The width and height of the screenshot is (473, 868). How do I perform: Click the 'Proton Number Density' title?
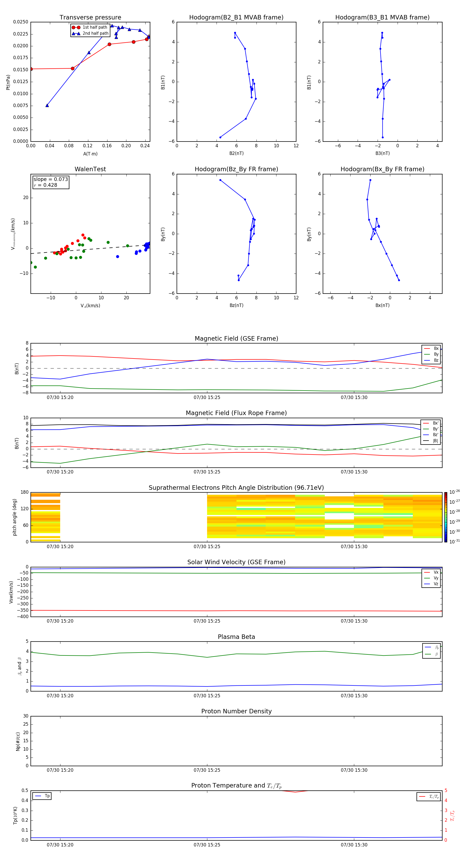(x=236, y=711)
